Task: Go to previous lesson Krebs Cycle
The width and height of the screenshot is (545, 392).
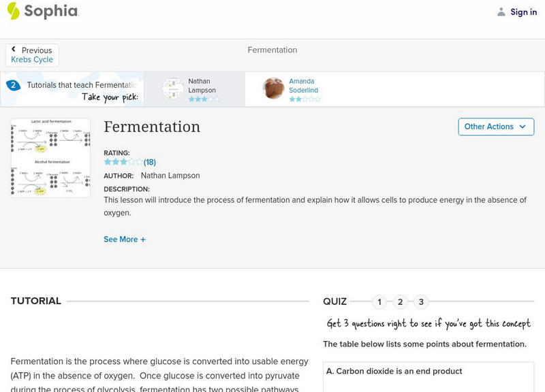Action: [32, 60]
